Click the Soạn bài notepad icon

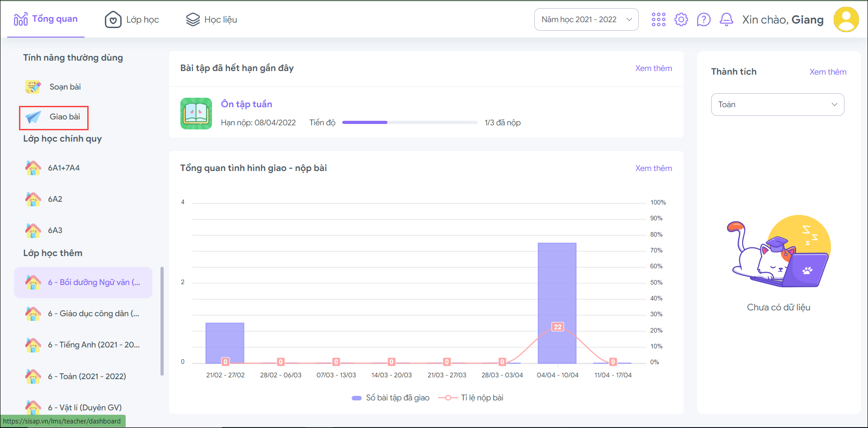pyautogui.click(x=33, y=87)
